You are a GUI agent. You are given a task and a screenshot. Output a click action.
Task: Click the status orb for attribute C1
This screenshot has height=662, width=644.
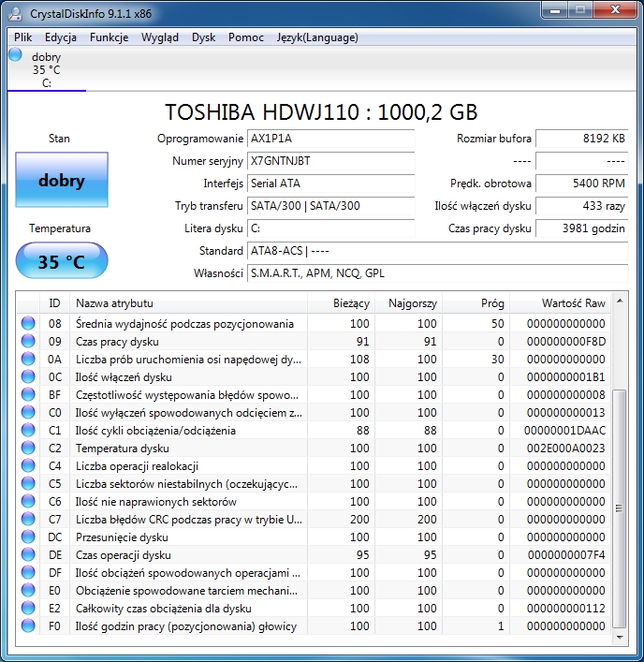pyautogui.click(x=28, y=430)
